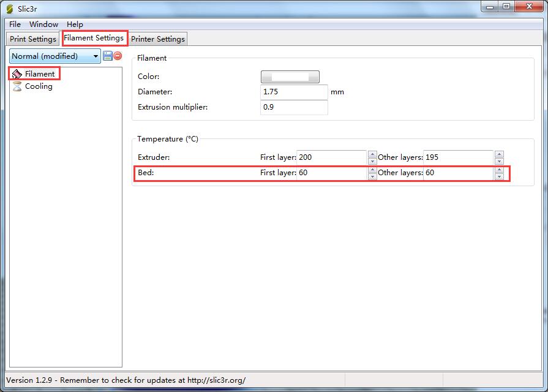Viewport: 548px width, 392px height.
Task: Focus the Extruder other layers temperature field
Action: (x=458, y=157)
